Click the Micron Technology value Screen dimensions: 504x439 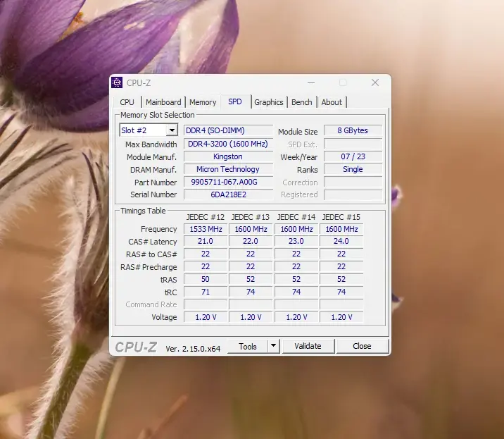[228, 169]
